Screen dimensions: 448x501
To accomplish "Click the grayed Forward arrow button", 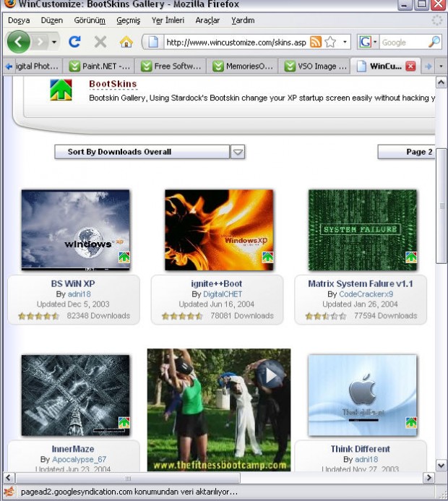I will 40,42.
